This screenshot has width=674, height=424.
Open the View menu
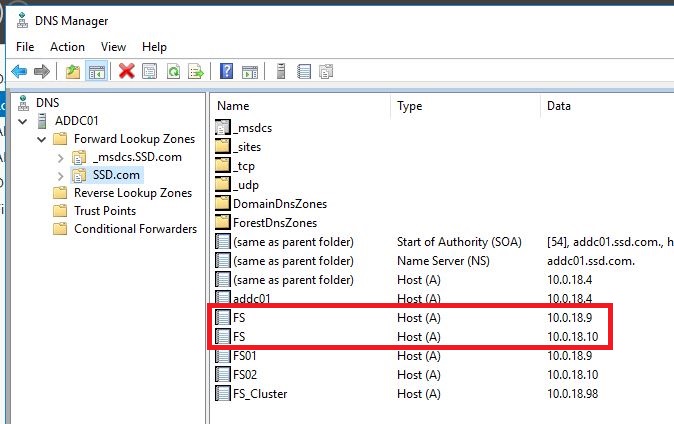pos(113,46)
